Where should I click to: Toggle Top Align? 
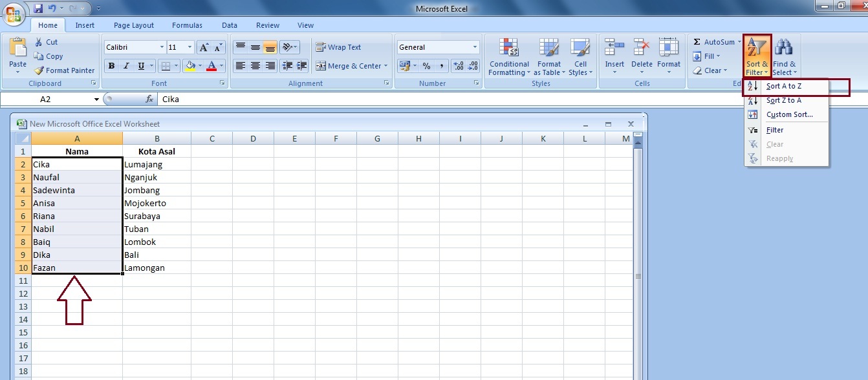240,47
